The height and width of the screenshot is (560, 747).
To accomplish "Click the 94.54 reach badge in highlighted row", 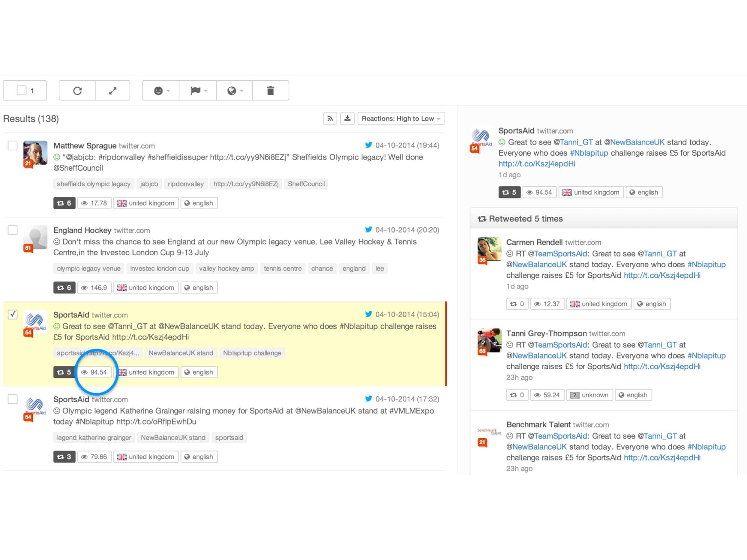I will point(94,372).
